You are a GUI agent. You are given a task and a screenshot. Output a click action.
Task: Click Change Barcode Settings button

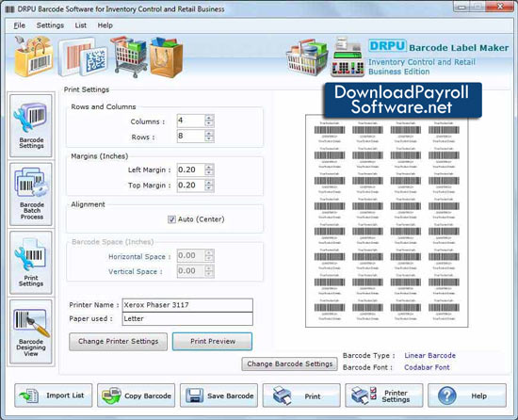(x=290, y=363)
